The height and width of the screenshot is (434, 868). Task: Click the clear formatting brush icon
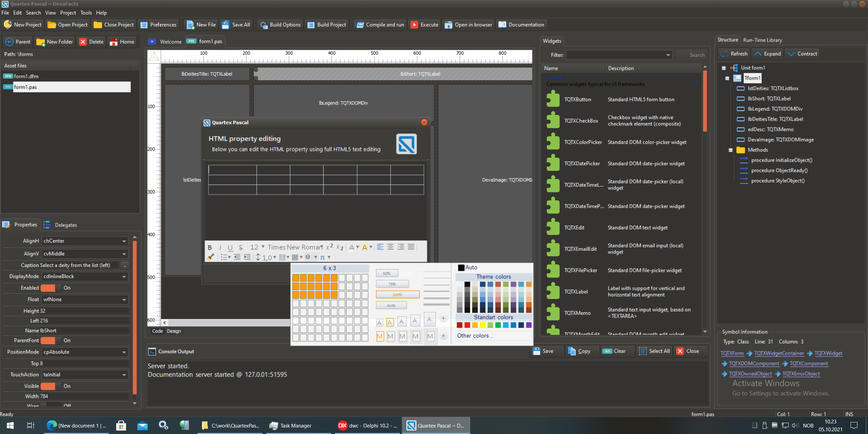211,257
